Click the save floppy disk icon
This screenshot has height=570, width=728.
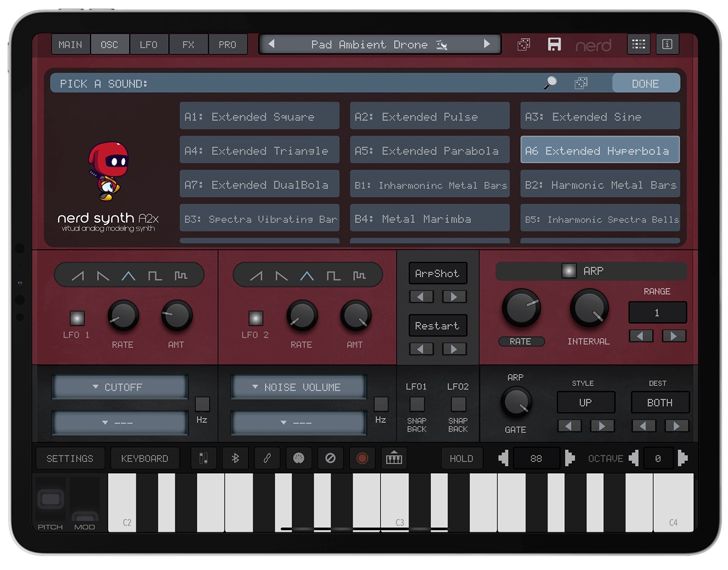[554, 44]
